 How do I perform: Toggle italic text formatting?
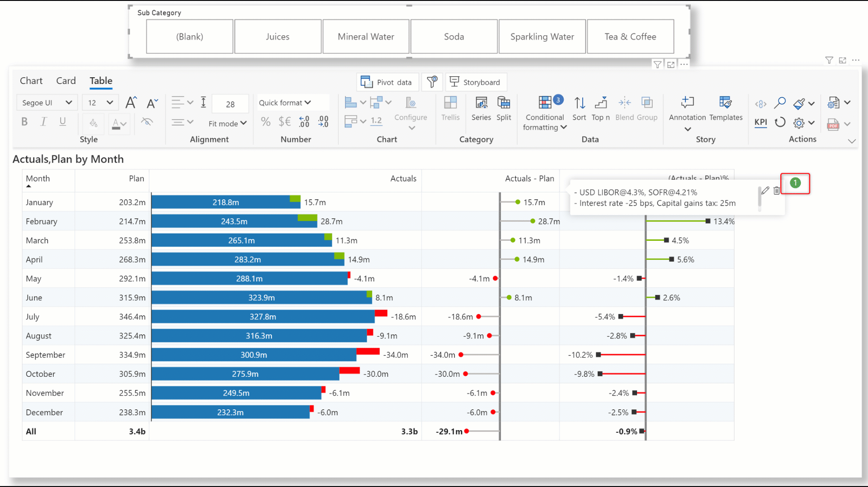[43, 122]
